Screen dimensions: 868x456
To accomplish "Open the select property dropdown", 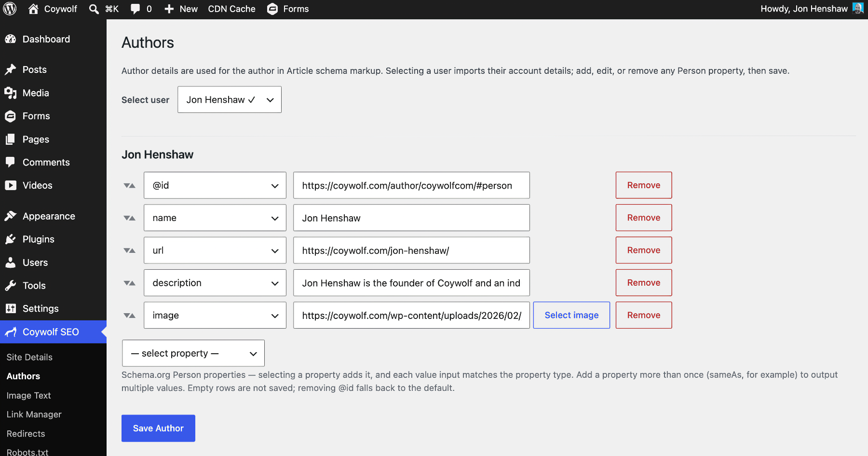I will click(x=193, y=353).
